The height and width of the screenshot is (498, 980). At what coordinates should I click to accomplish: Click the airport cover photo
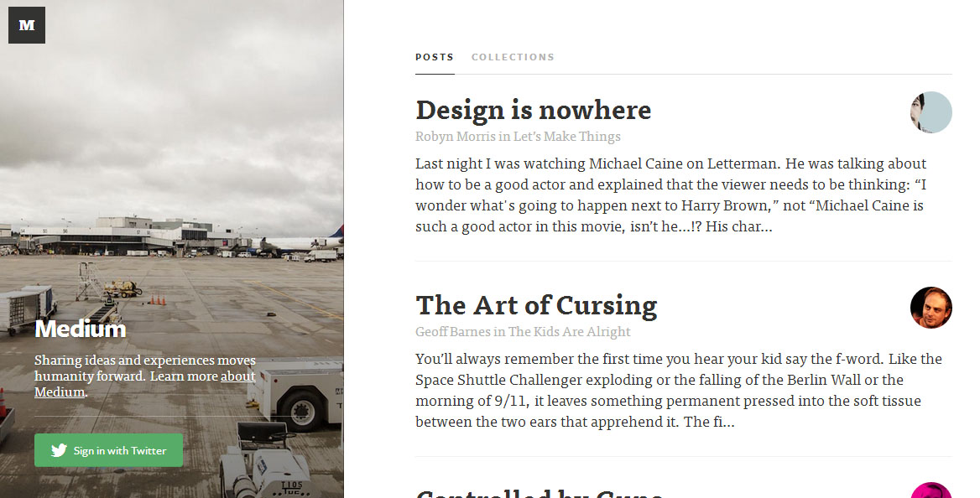168,168
